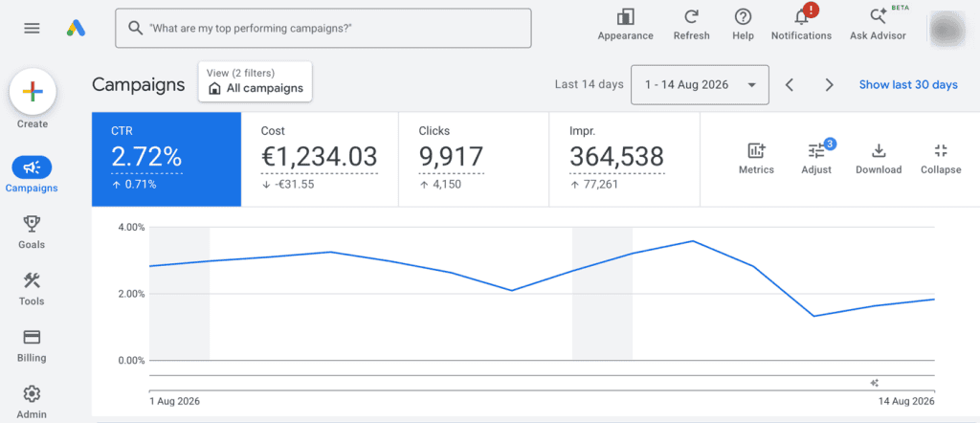The image size is (980, 423).
Task: Select the CTR metric card
Action: [167, 159]
